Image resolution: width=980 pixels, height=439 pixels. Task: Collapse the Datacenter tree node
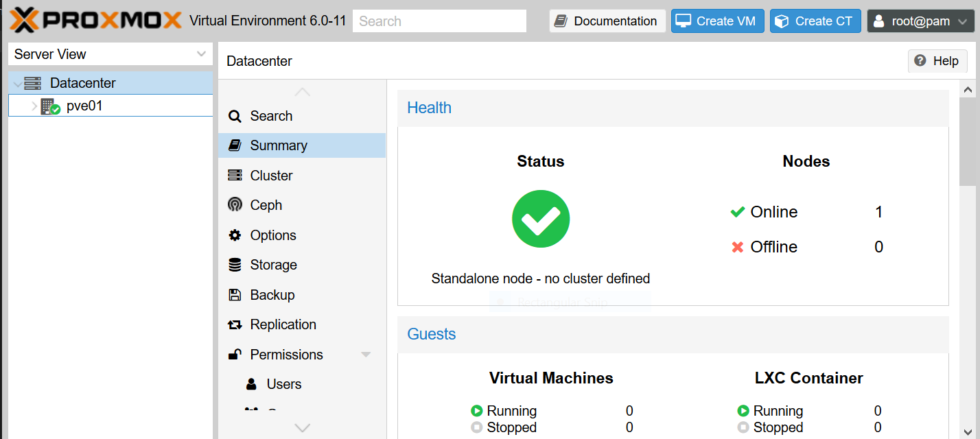tap(17, 84)
